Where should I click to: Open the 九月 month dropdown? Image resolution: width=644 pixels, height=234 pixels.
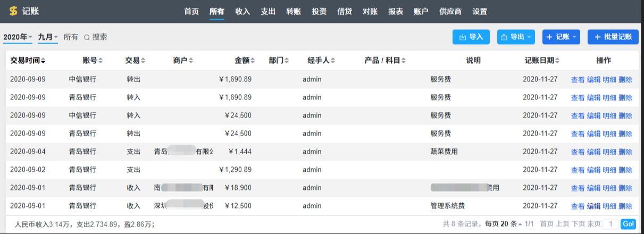(48, 37)
